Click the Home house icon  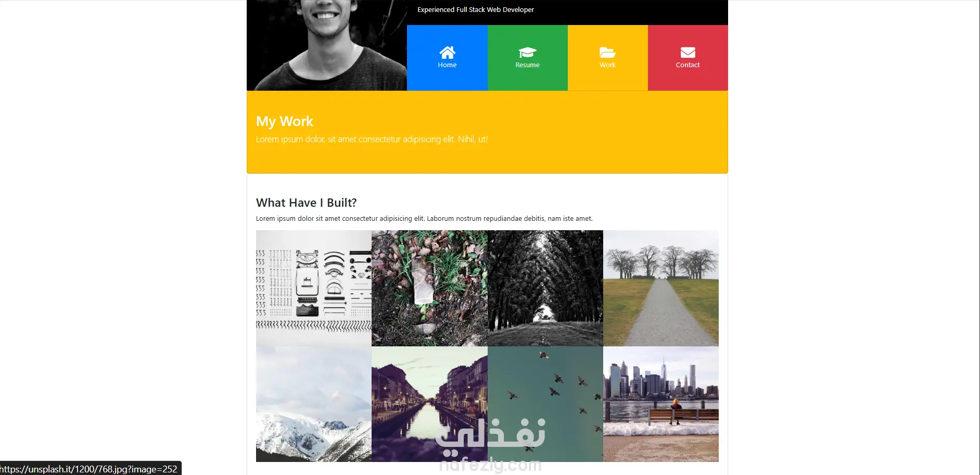pos(447,53)
